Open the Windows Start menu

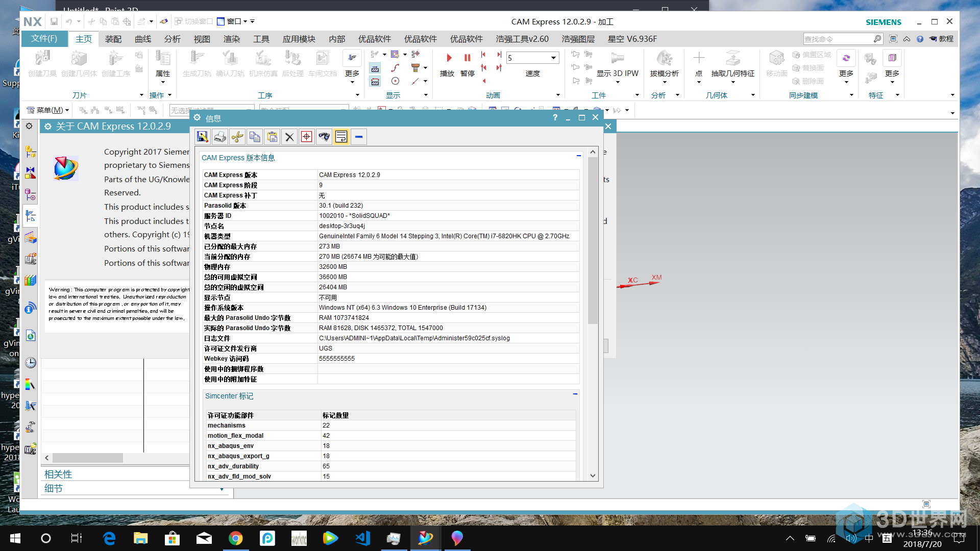(15, 538)
